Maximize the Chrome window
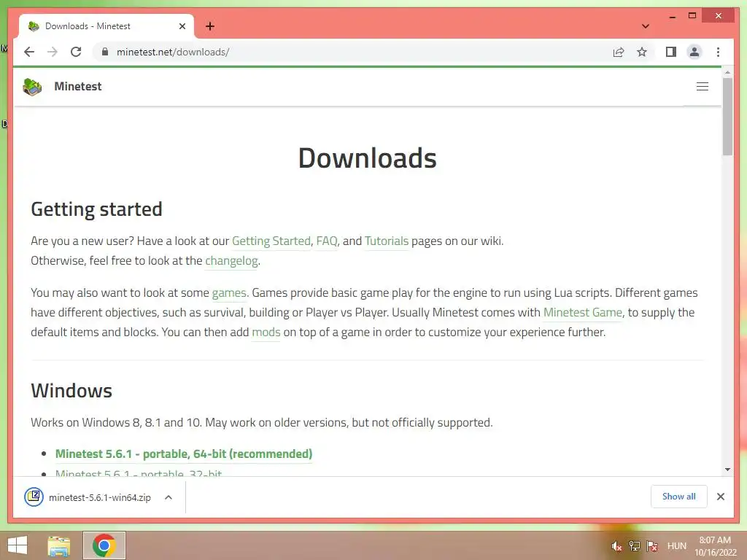 tap(692, 16)
